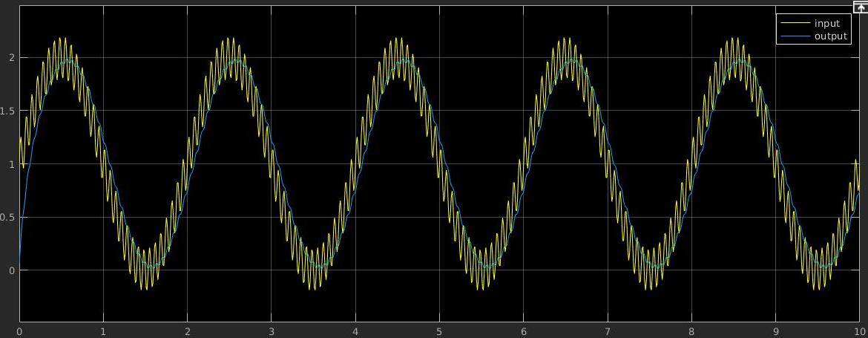868x338 pixels.
Task: Click the x-axis tick label '9'
Action: 775,332
